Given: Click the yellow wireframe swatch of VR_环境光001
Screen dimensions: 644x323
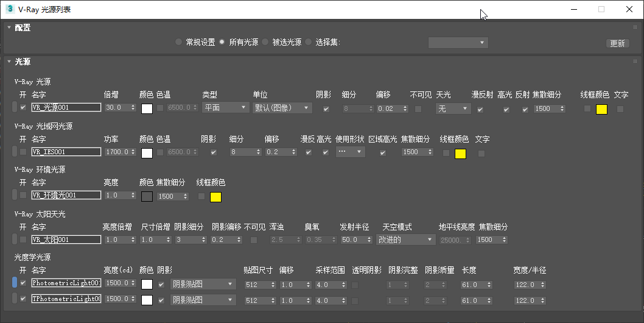Looking at the screenshot, I should [215, 197].
